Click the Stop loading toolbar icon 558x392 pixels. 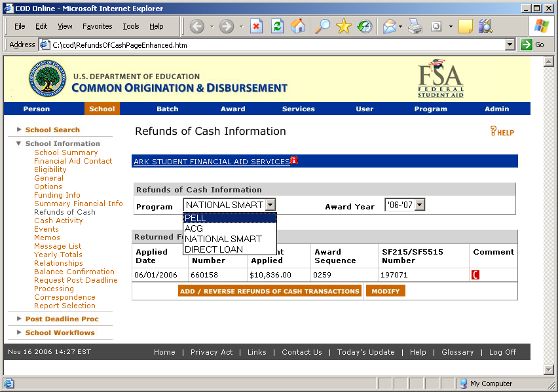click(257, 26)
